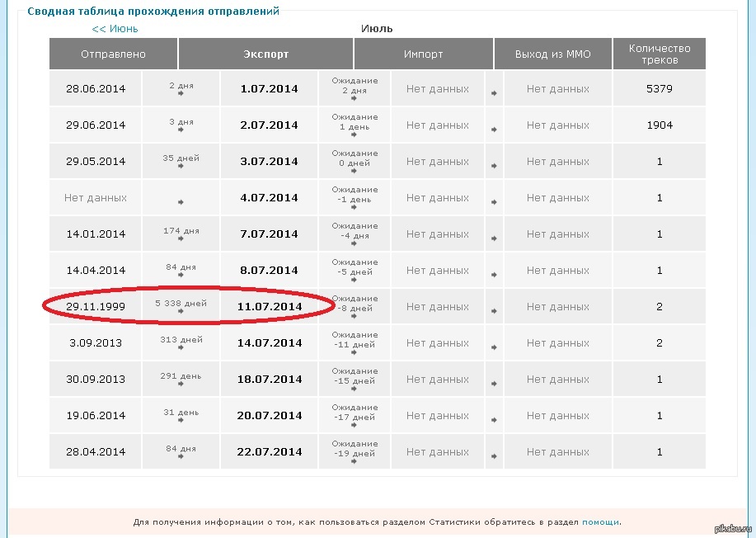Select sent date 14.04.2014
This screenshot has width=756, height=538.
96,270
